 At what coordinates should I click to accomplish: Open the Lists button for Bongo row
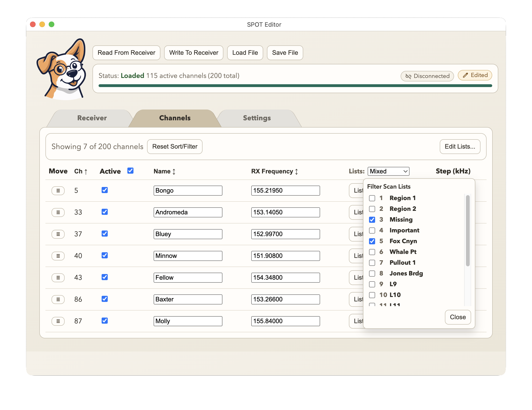click(356, 191)
